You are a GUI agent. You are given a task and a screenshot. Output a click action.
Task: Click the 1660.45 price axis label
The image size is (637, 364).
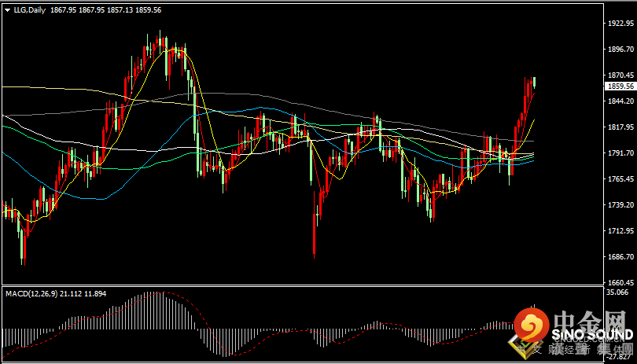620,282
